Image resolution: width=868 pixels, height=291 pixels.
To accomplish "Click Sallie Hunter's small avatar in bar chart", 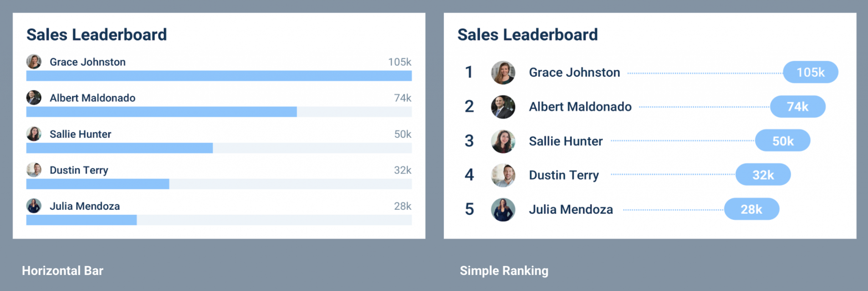I will [x=34, y=134].
